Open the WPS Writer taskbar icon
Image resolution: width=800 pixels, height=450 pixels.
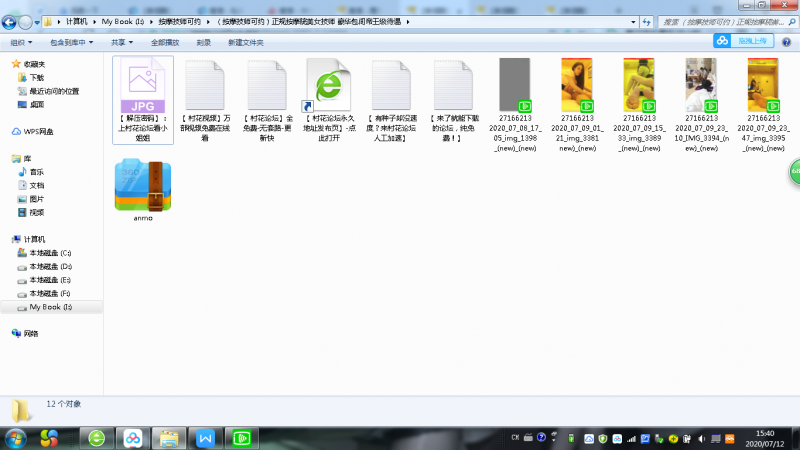[x=205, y=438]
